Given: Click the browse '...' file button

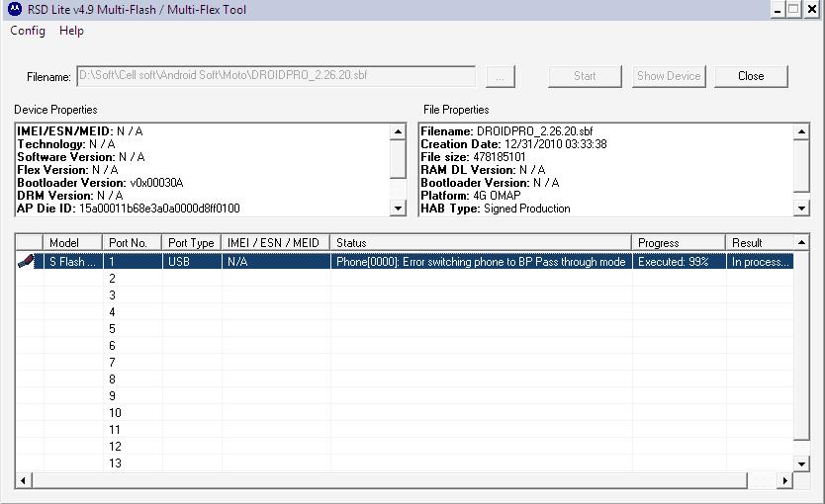Looking at the screenshot, I should pyautogui.click(x=501, y=76).
